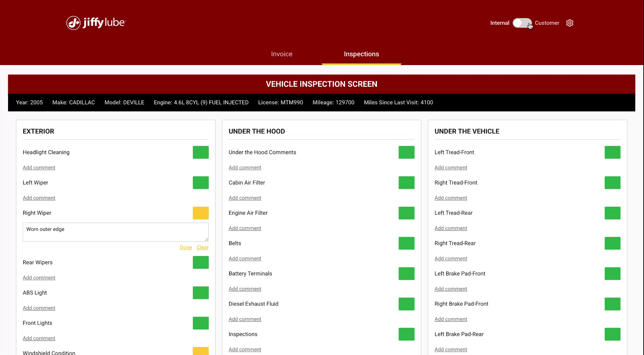
Task: Click Done under the Right Wiper comment
Action: pos(186,247)
